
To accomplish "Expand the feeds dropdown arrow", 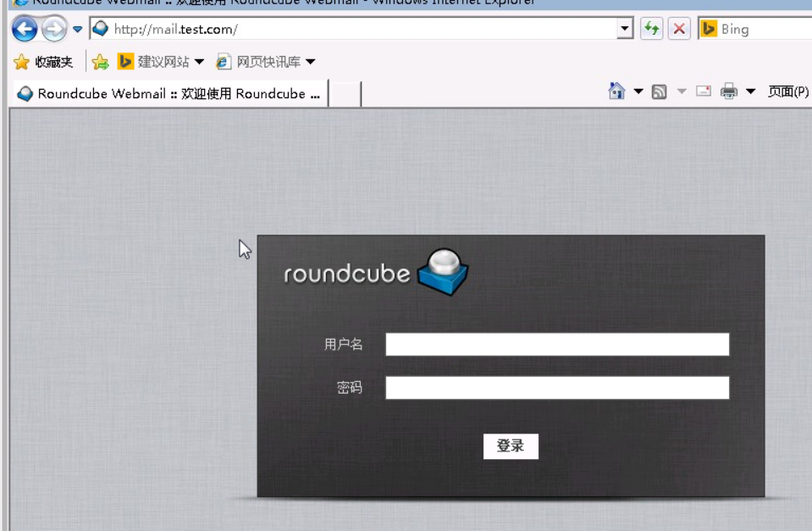I will pos(682,91).
